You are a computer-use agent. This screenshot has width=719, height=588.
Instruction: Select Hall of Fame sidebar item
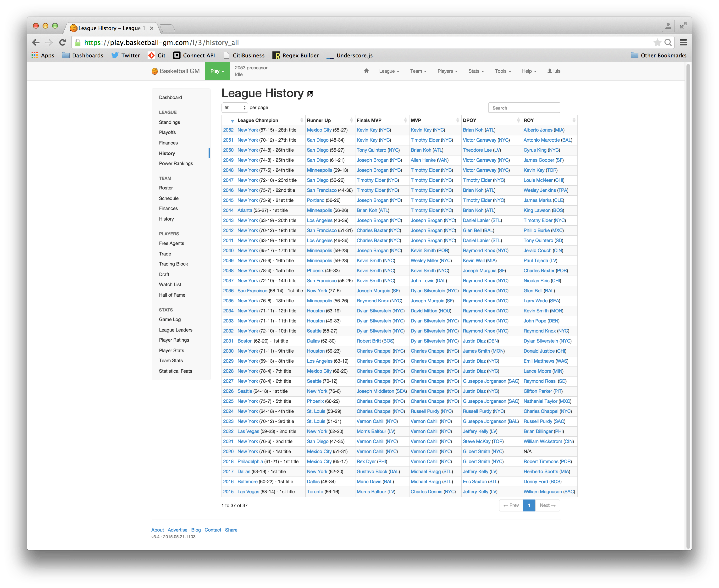172,295
